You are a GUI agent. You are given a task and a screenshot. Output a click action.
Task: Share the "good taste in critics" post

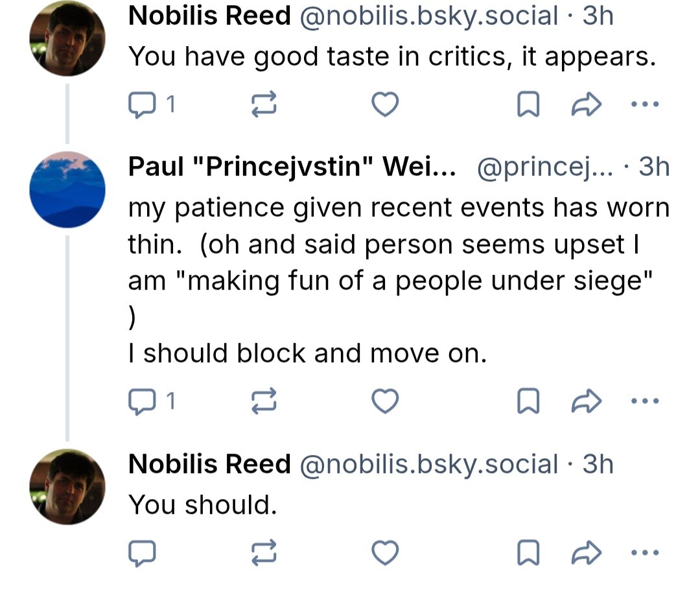coord(586,104)
